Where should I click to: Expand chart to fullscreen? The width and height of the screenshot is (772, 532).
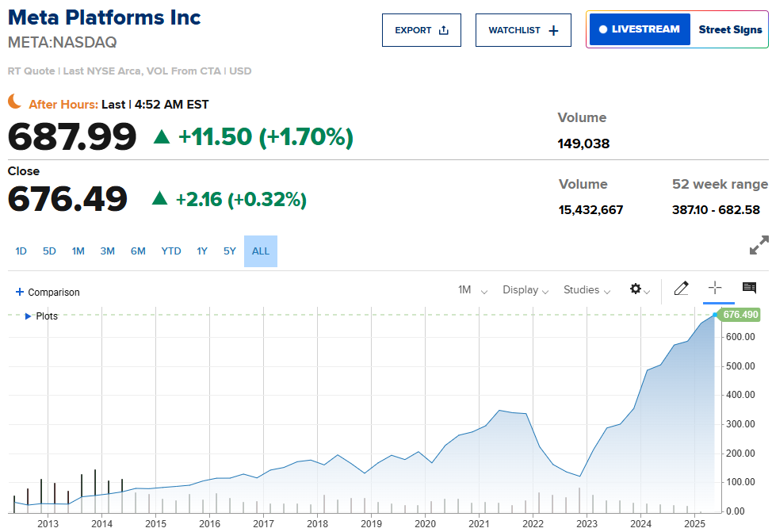[x=759, y=246]
